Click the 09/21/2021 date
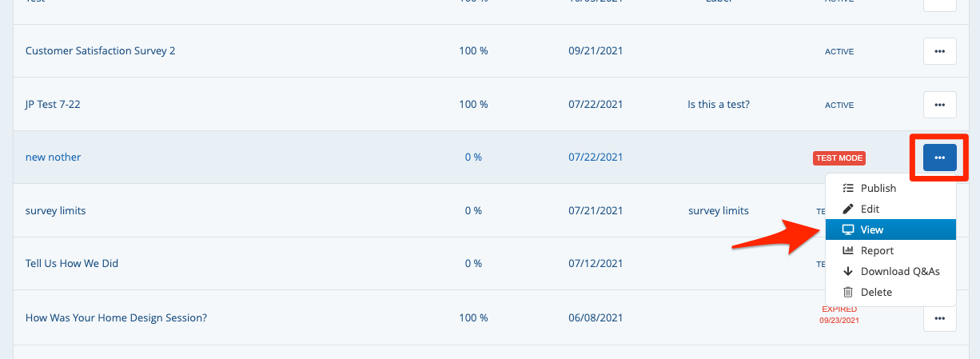Screen dimensions: 980x359 click(x=595, y=51)
